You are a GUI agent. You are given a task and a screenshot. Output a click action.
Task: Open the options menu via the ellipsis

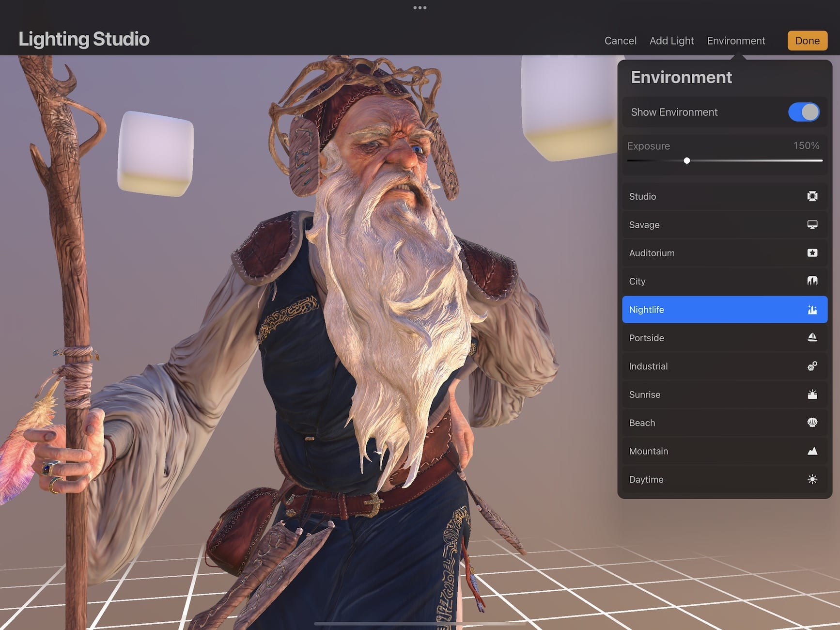(x=420, y=7)
